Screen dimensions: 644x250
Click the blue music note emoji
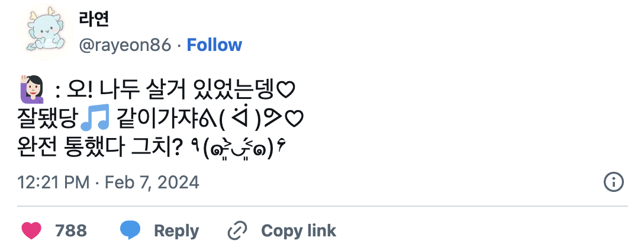tap(95, 118)
